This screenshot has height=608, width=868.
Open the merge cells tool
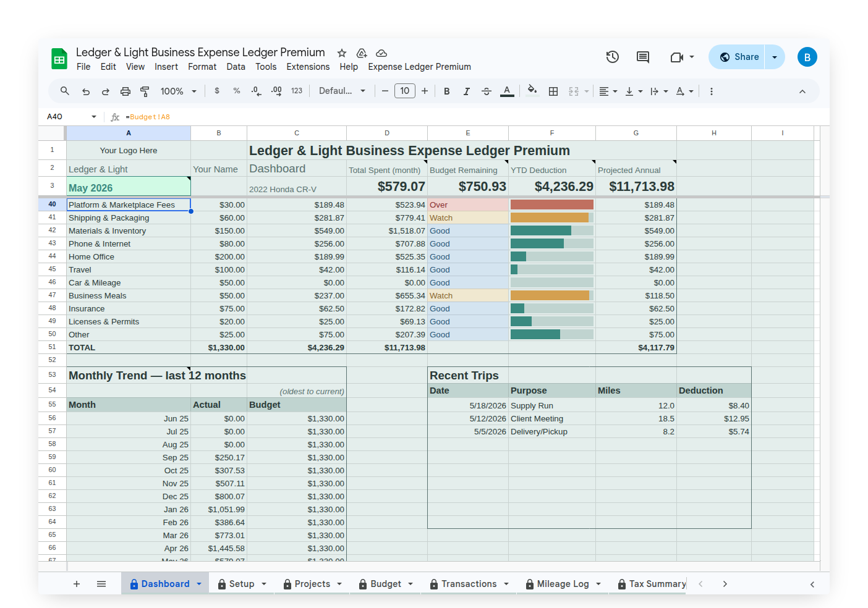click(574, 91)
